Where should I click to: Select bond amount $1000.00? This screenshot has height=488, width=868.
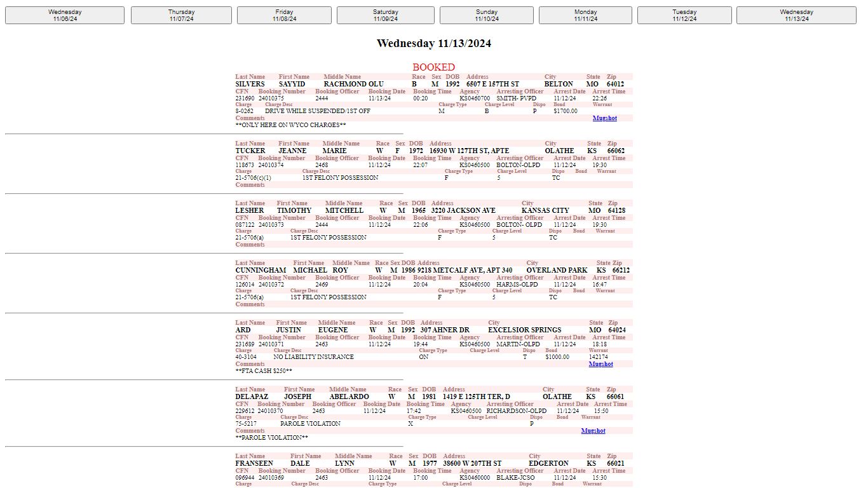pyautogui.click(x=557, y=357)
